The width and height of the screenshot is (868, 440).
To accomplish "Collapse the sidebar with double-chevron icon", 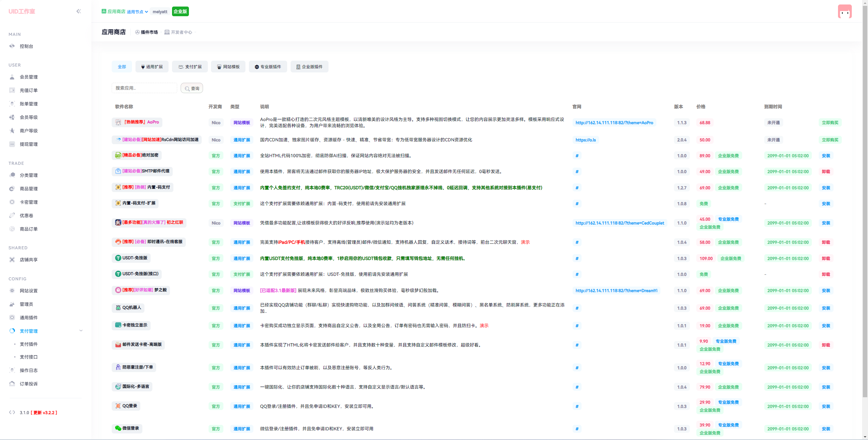I will (79, 11).
